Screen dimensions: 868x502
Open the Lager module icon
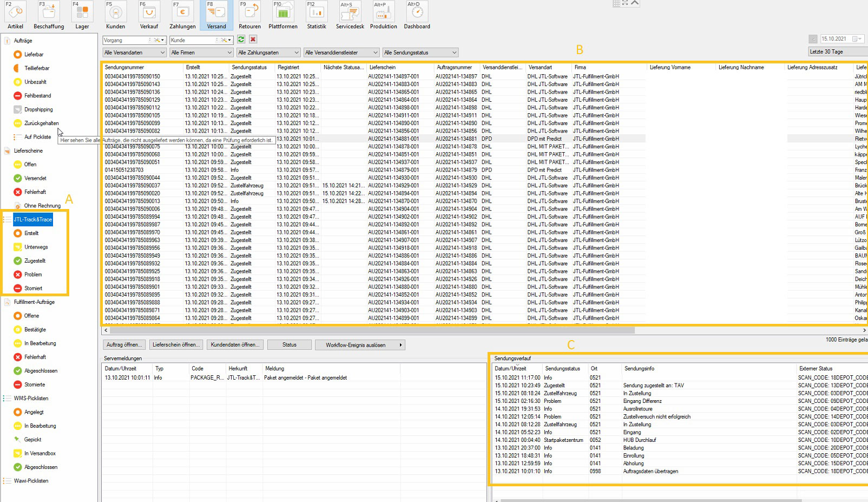82,13
